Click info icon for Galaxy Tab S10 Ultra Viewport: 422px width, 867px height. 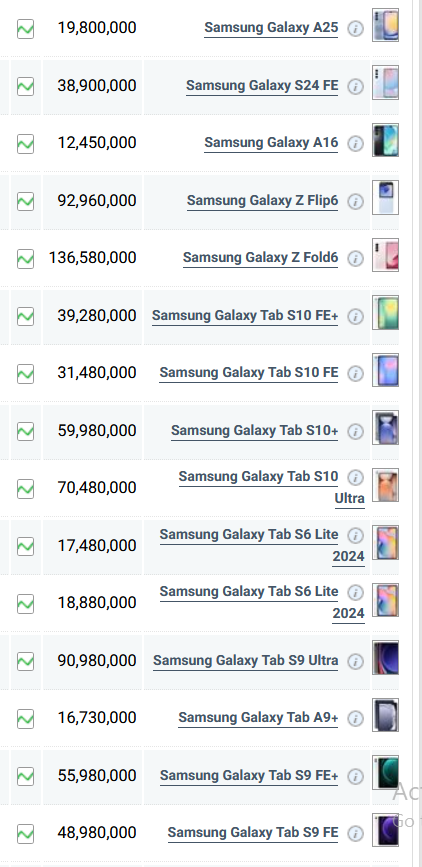[x=356, y=477]
